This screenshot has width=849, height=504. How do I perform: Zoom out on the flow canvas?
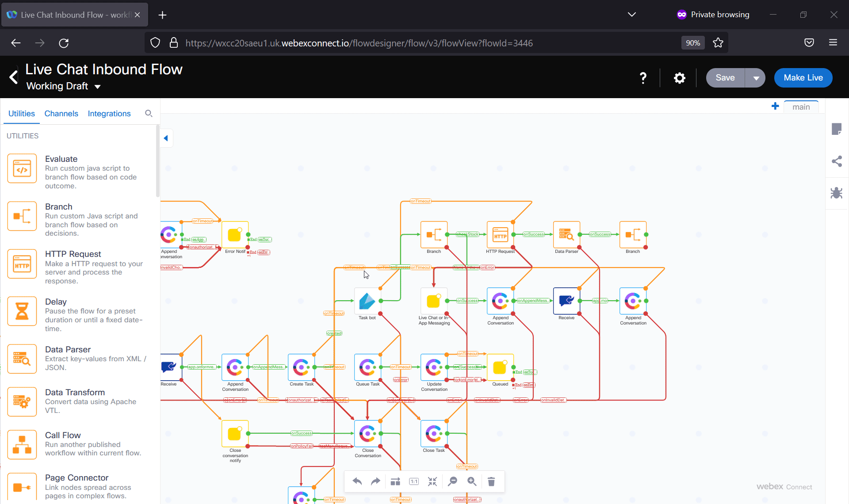pos(452,481)
